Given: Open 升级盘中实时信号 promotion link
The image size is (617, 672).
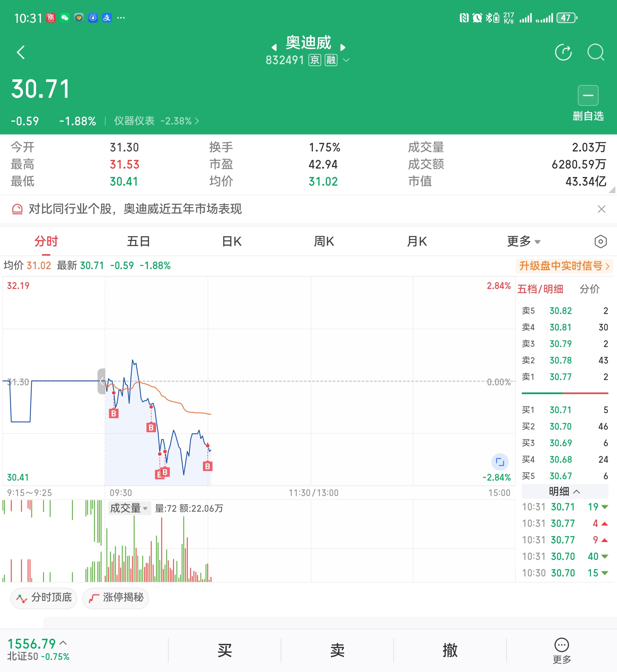Looking at the screenshot, I should [564, 266].
